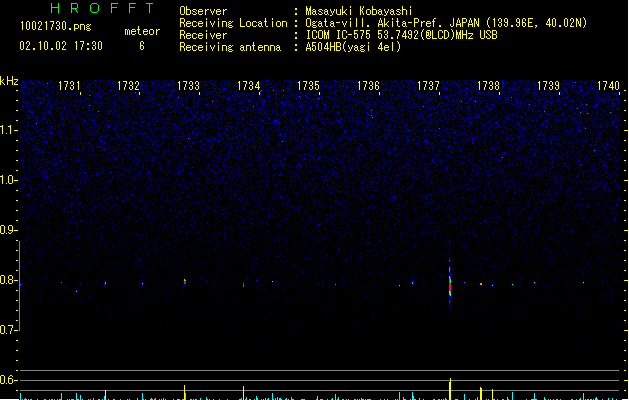Screen dimensions: 629x400
Task: Click the tallest yellow signal spike after 1737
Action: [x=450, y=389]
